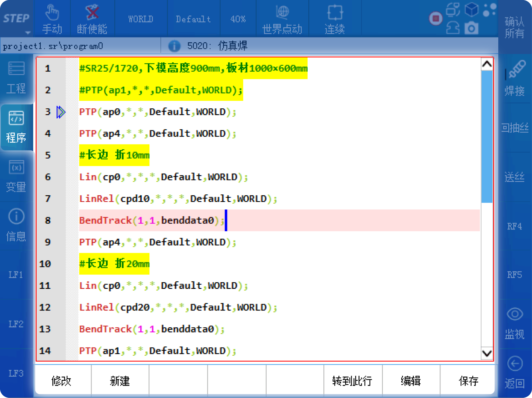532x398 pixels.
Task: Open the 3D cube view icon
Action: tap(471, 9)
